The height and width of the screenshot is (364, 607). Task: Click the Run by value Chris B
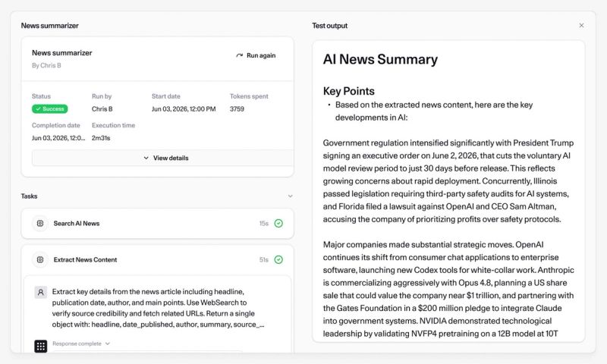102,109
